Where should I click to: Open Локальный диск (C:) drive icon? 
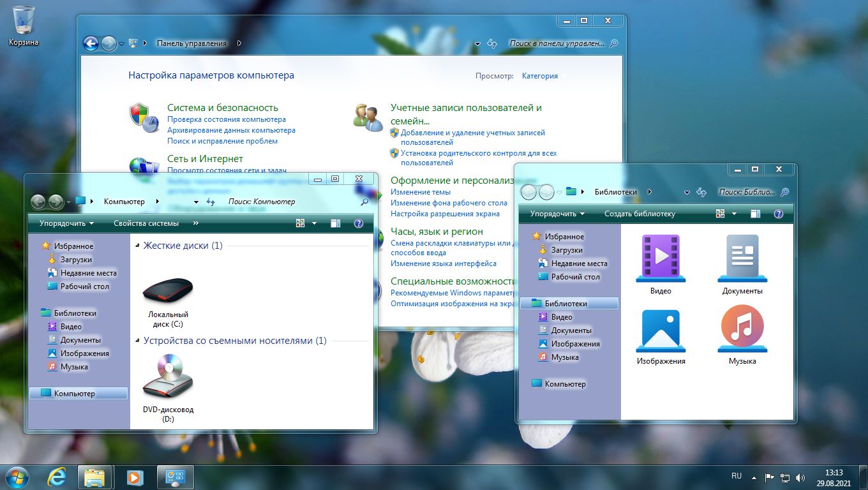168,291
